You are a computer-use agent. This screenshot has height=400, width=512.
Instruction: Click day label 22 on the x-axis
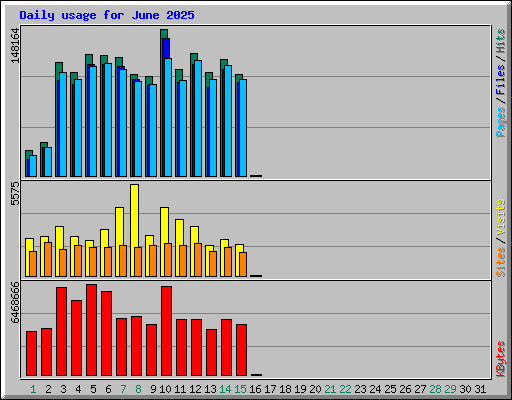click(345, 389)
